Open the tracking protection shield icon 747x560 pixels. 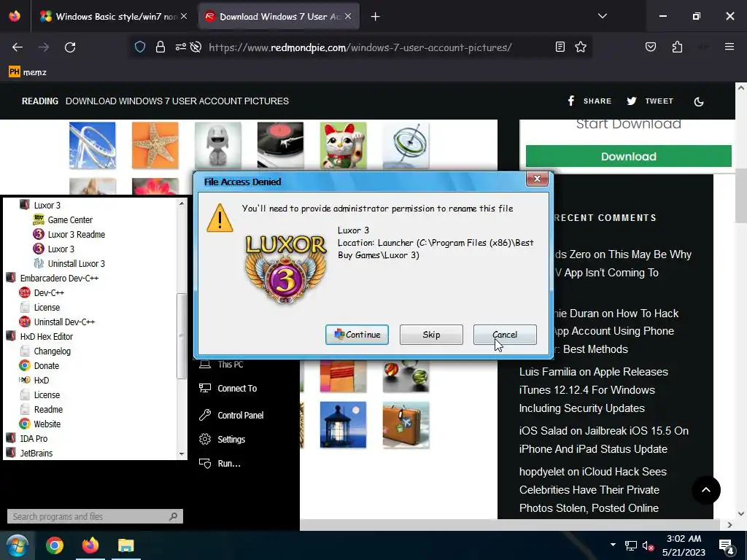[139, 47]
